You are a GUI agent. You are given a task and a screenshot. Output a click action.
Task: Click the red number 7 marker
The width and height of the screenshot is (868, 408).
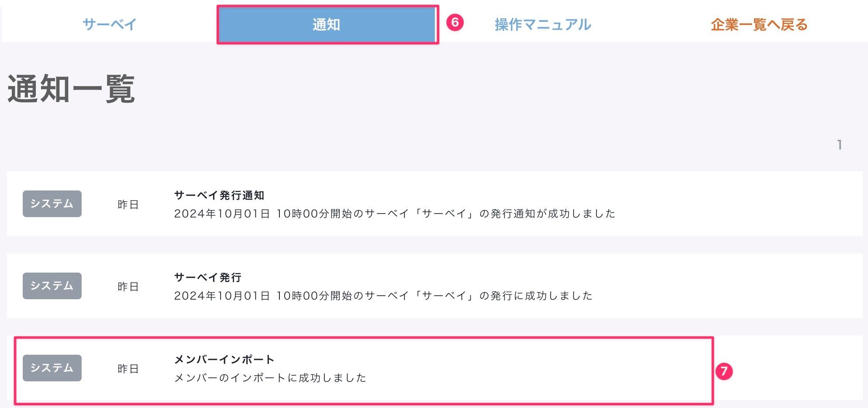(x=724, y=371)
